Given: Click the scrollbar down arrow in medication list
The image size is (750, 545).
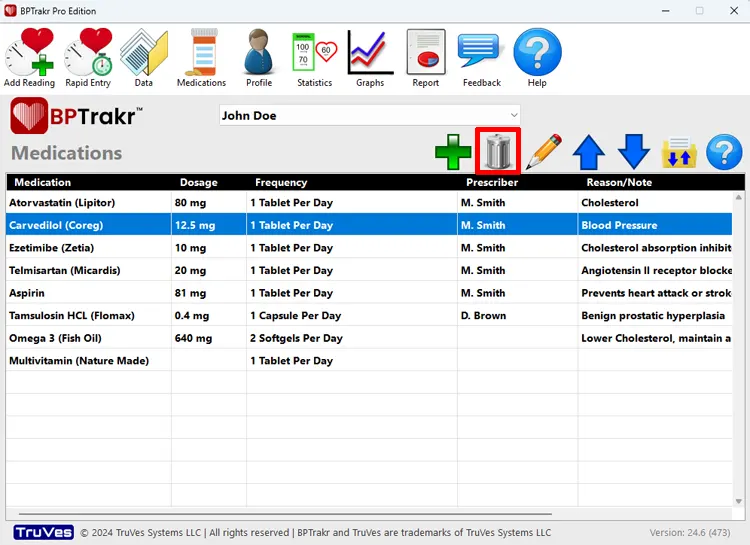Looking at the screenshot, I should click(739, 501).
